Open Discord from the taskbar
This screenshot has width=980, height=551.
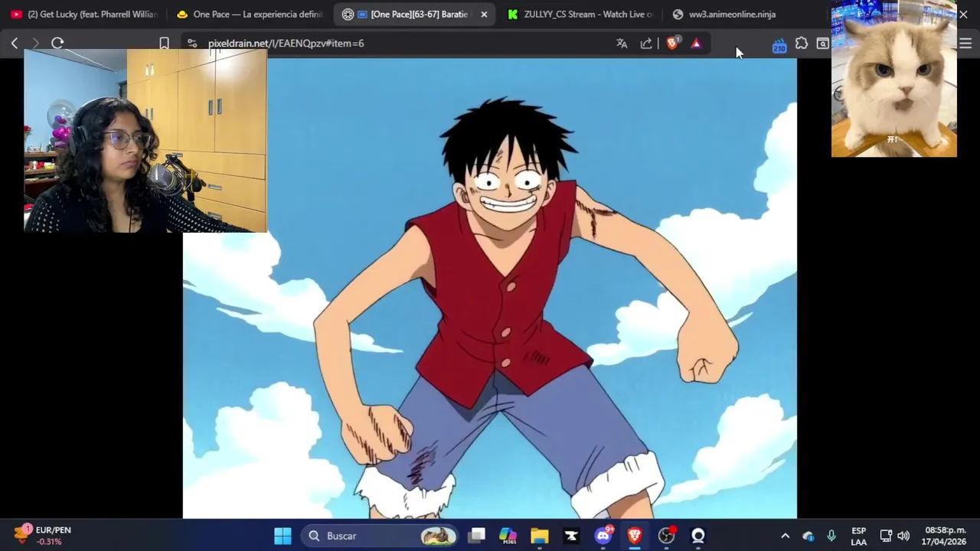coord(603,536)
